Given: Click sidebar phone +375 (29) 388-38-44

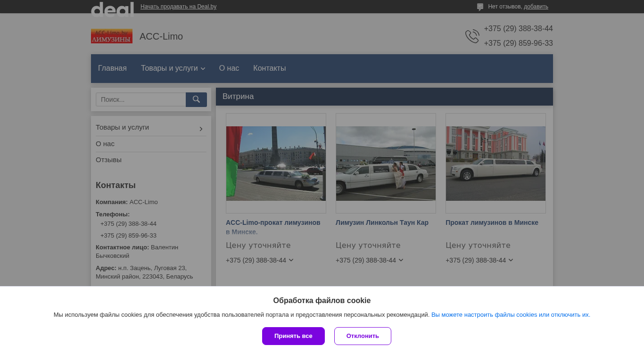Looking at the screenshot, I should [x=128, y=224].
